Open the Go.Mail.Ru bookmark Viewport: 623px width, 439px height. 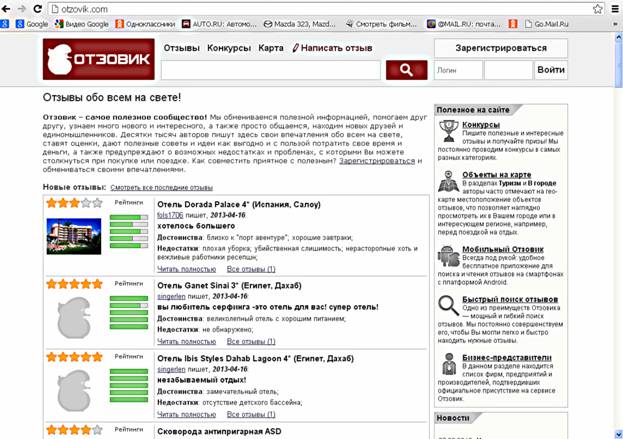pos(546,24)
